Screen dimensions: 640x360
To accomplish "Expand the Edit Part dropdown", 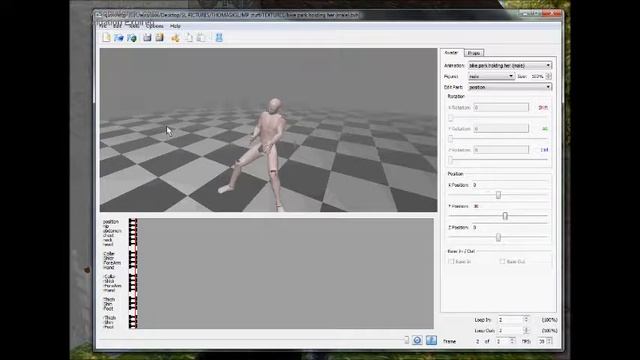I will tap(510, 87).
